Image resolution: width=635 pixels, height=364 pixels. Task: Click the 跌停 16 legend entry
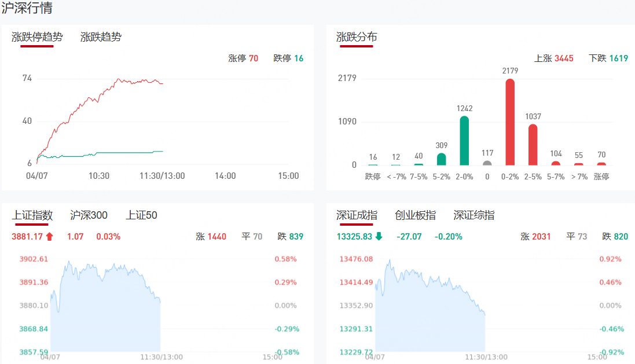click(288, 58)
